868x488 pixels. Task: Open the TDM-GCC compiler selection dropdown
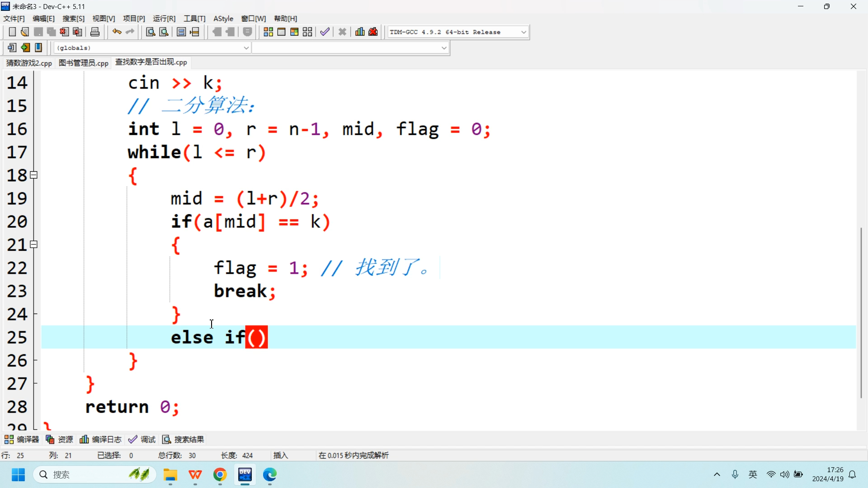coord(524,32)
